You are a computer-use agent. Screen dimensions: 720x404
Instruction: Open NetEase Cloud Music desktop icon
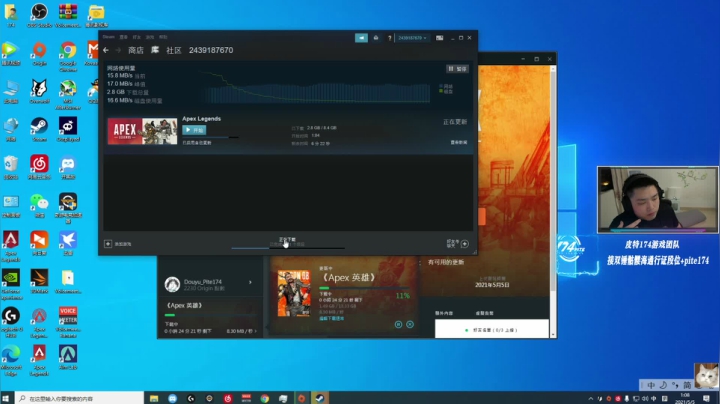[x=39, y=167]
